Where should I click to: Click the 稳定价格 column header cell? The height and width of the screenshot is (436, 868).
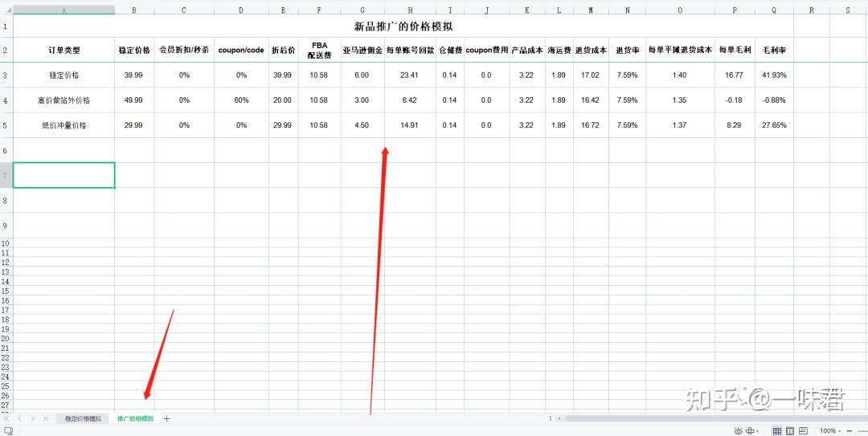click(134, 50)
